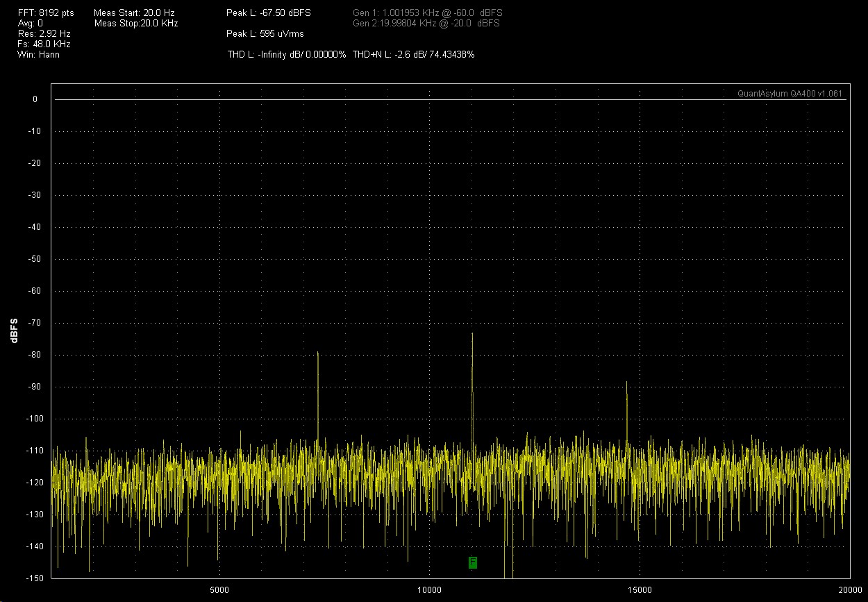Click the 'THD L: -Infinity dB' measurement
868x602 pixels.
pos(287,54)
